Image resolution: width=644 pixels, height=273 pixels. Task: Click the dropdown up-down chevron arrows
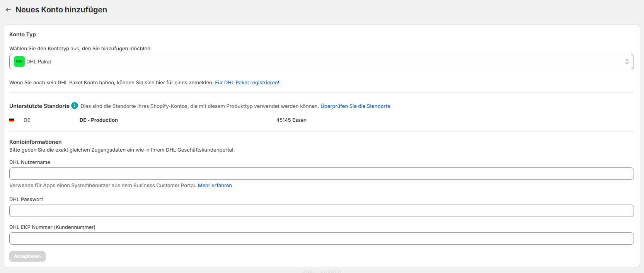(x=627, y=61)
